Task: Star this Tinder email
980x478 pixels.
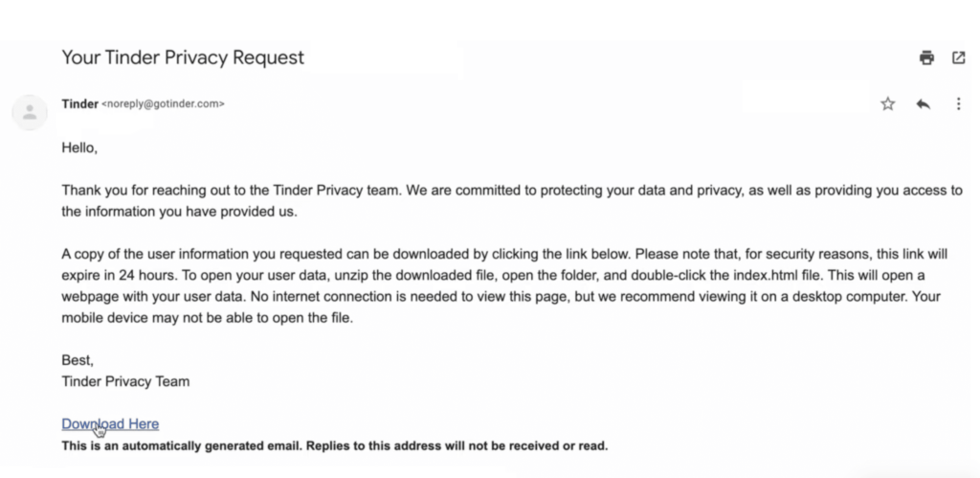Action: pyautogui.click(x=887, y=103)
